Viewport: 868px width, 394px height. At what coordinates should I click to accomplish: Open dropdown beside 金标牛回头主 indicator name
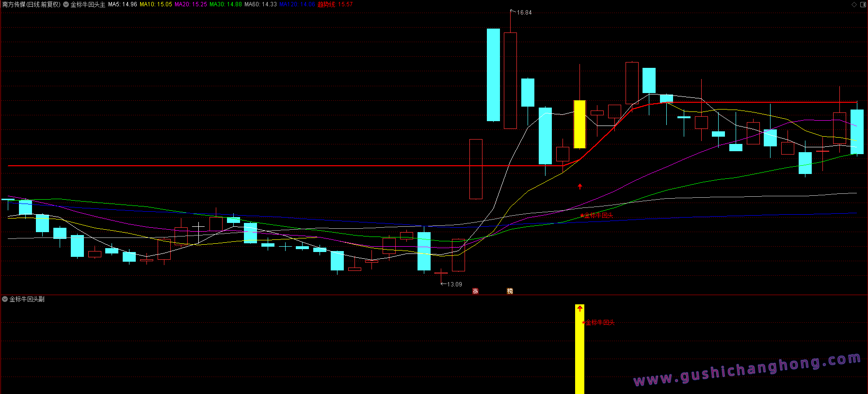tap(66, 4)
